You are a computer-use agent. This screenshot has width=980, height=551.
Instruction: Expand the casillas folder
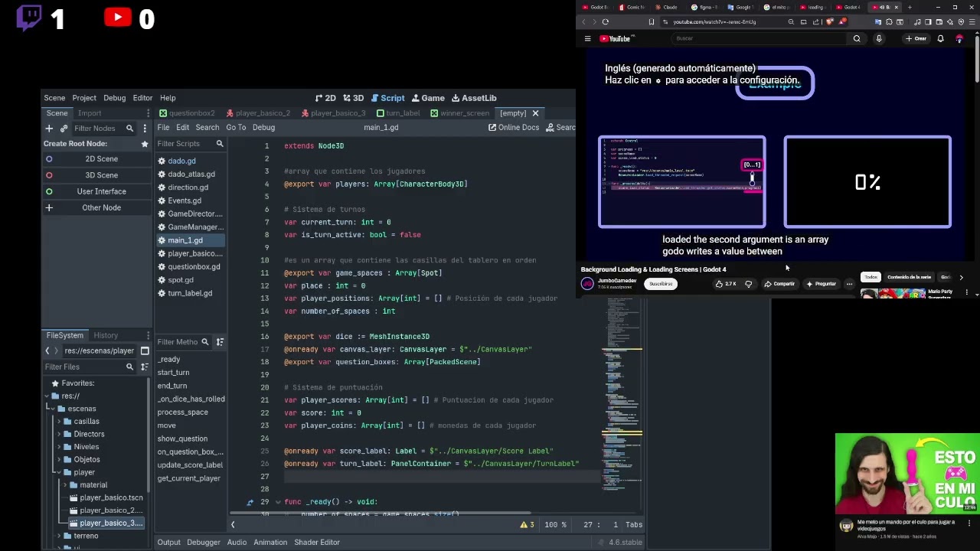click(x=59, y=422)
